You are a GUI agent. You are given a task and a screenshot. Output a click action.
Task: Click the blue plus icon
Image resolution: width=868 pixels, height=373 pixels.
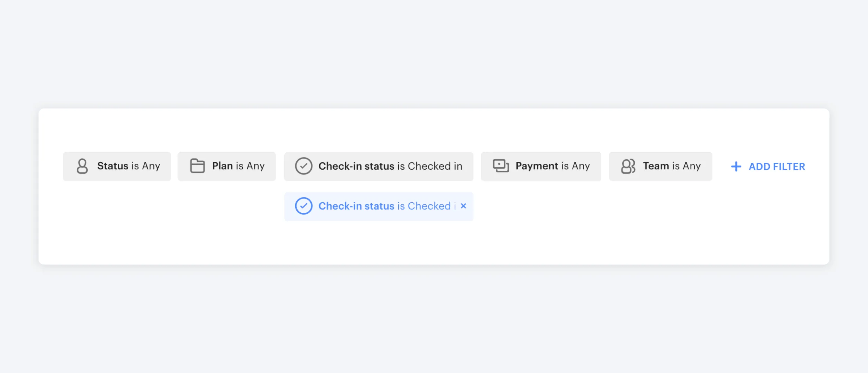coord(736,167)
